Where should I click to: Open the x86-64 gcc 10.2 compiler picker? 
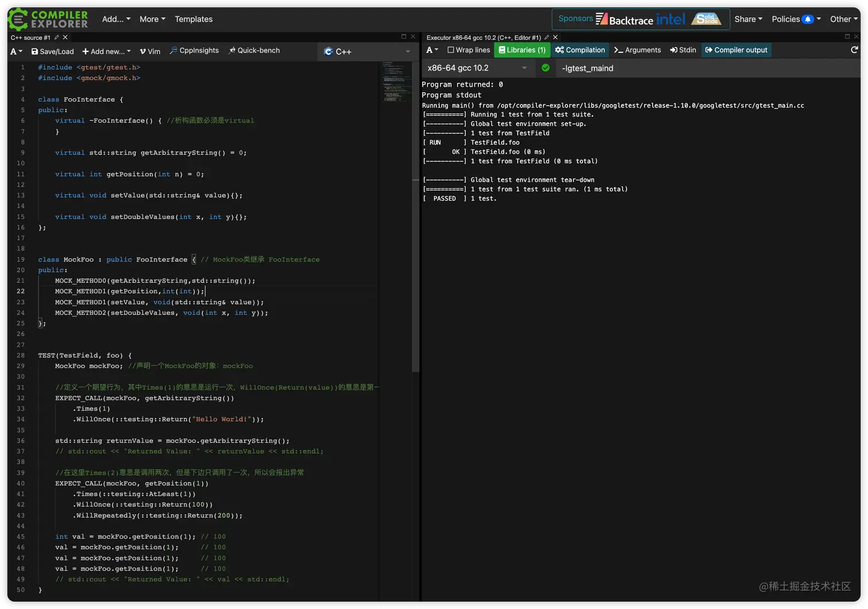point(477,68)
